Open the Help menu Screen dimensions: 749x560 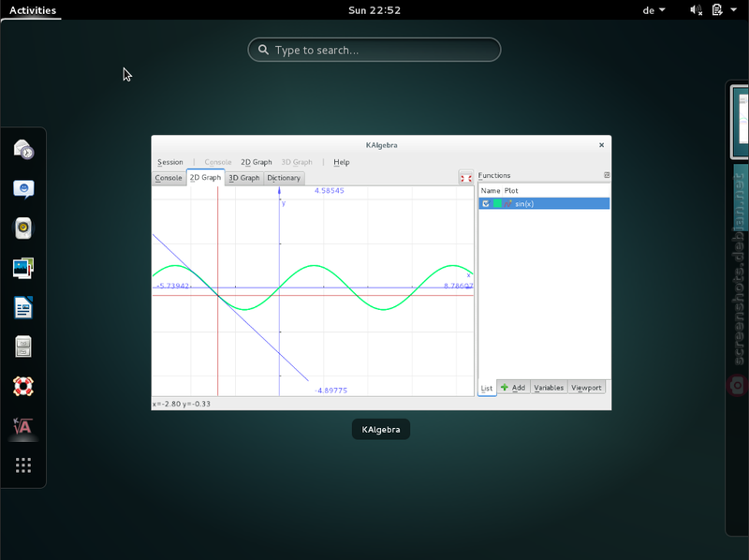(341, 162)
